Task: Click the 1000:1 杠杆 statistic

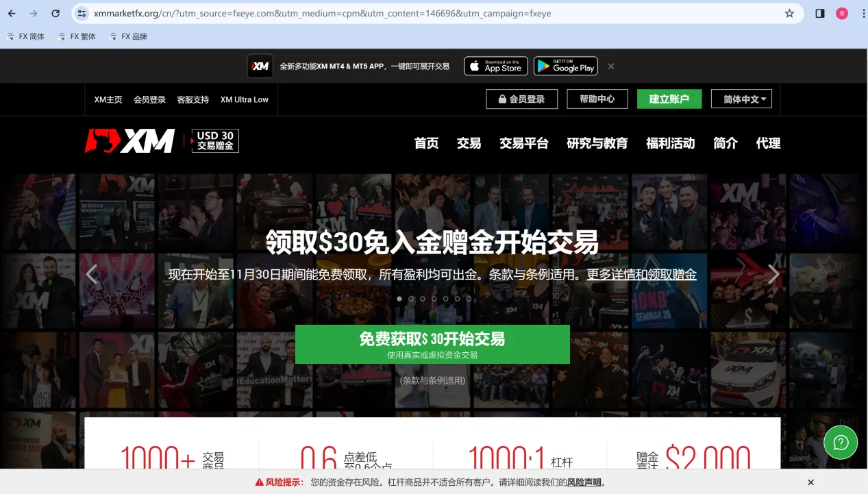Action: (521, 458)
